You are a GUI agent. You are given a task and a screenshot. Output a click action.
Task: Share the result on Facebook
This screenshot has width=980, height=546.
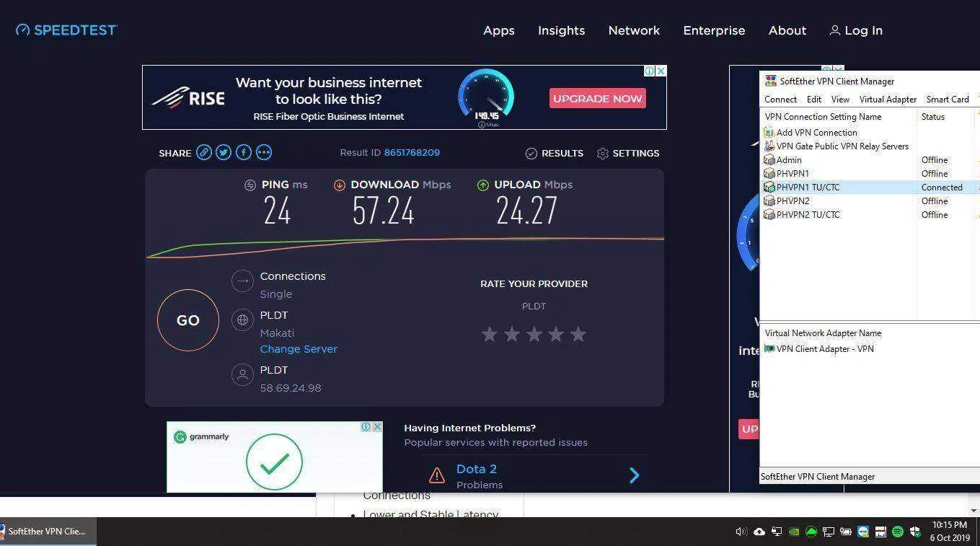[244, 152]
